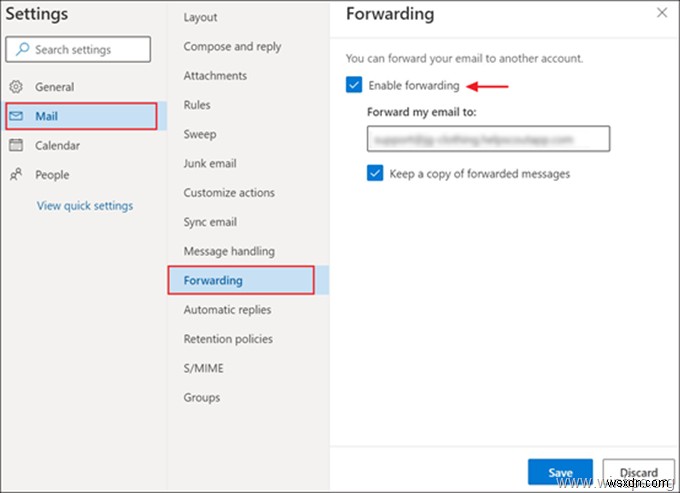Open View quick settings link

pos(85,206)
